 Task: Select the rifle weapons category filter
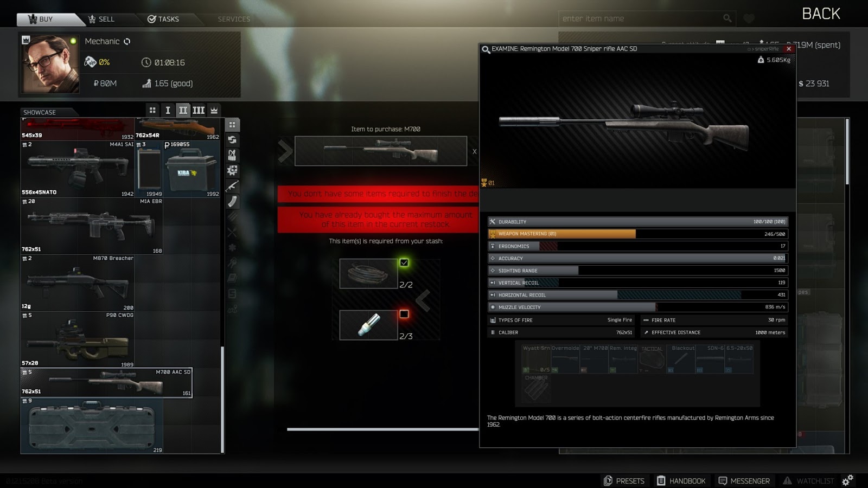[x=232, y=186]
